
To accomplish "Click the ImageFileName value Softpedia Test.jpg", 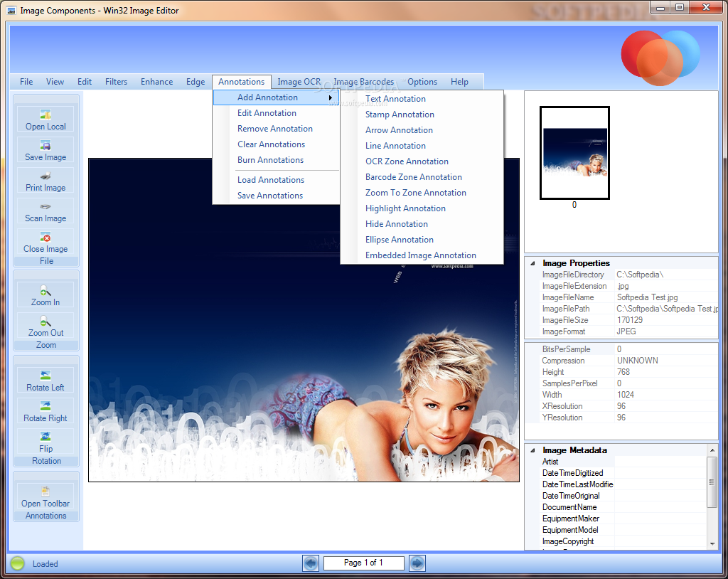I will [647, 297].
